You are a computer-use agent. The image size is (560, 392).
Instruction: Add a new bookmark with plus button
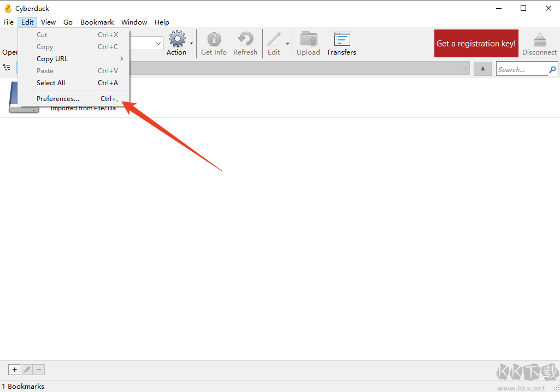pos(14,370)
